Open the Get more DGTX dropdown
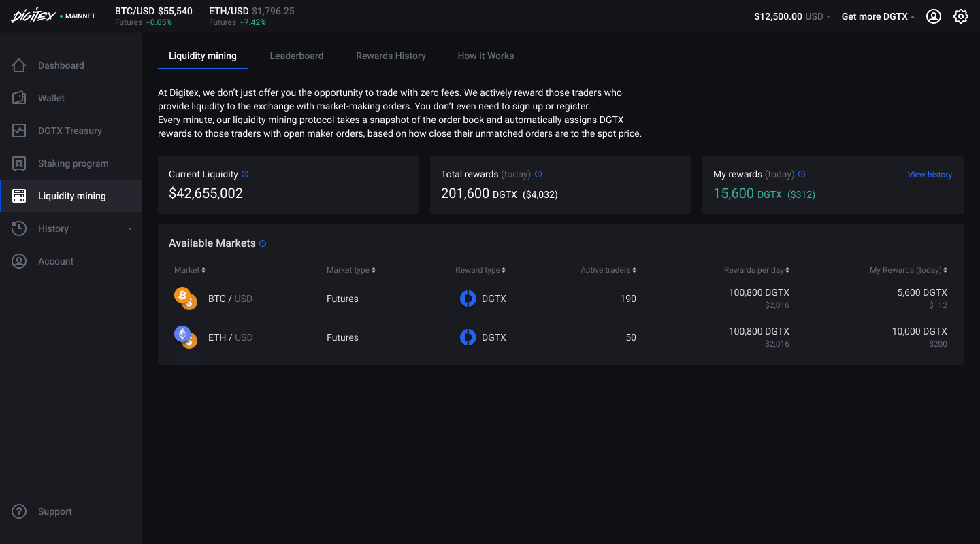 877,16
